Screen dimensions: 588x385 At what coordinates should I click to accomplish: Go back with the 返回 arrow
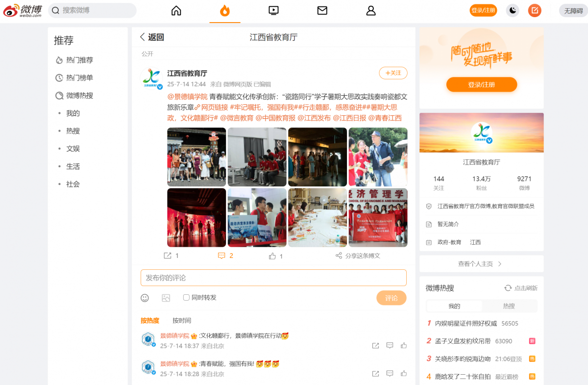tap(151, 37)
